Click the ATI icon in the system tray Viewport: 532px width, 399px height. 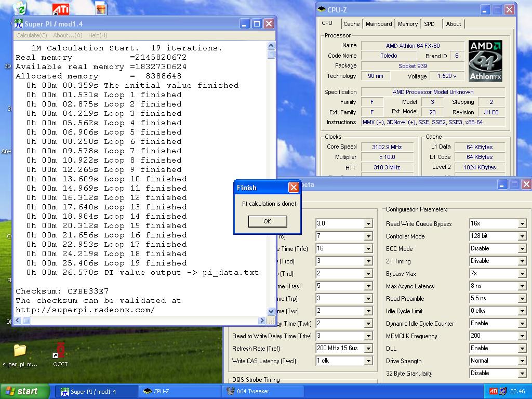[x=494, y=391]
